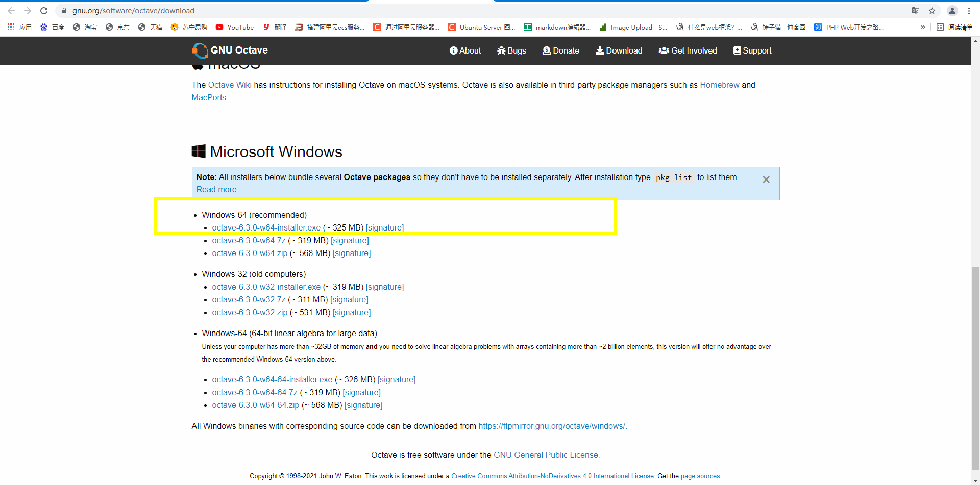Open the markdown editor bookmark
The height and width of the screenshot is (485, 980).
coord(557,27)
